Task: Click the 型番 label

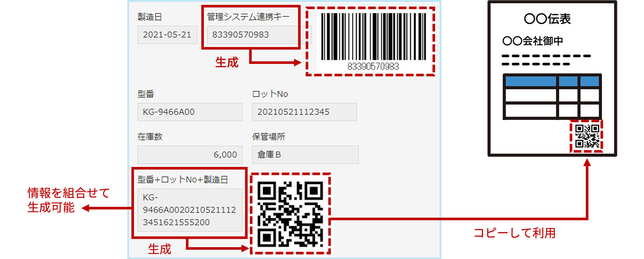Action: (146, 94)
